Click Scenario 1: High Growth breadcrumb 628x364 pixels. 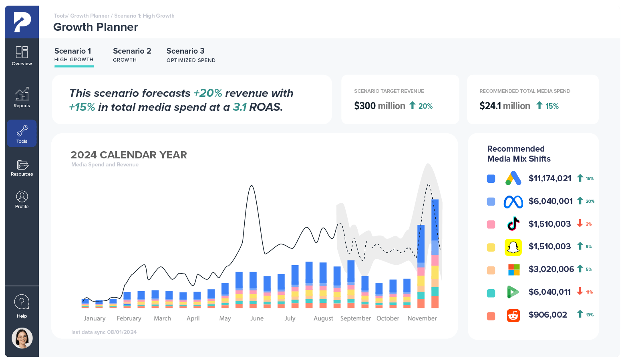coord(144,16)
